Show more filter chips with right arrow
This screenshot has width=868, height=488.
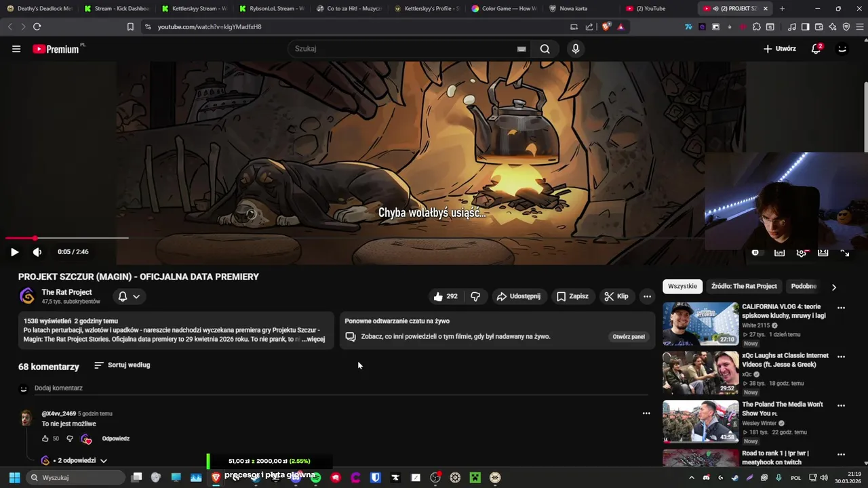pyautogui.click(x=834, y=287)
